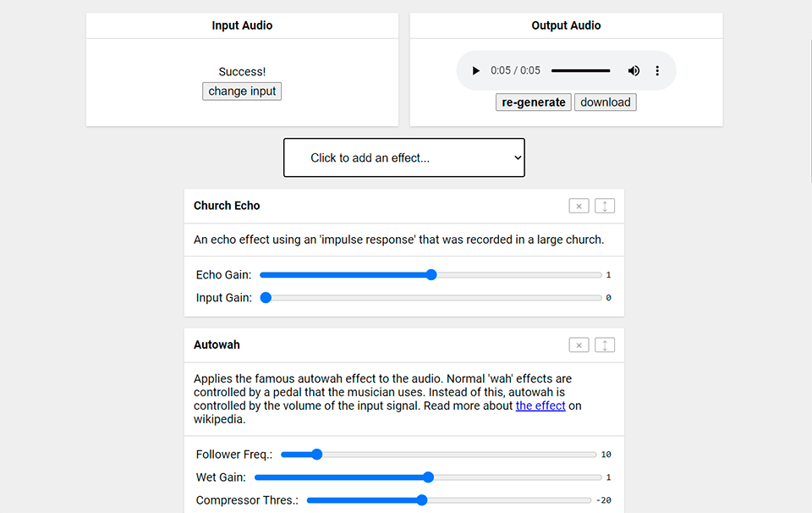This screenshot has width=812, height=513.
Task: Open 'the effect' Wikipedia link
Action: [x=540, y=405]
